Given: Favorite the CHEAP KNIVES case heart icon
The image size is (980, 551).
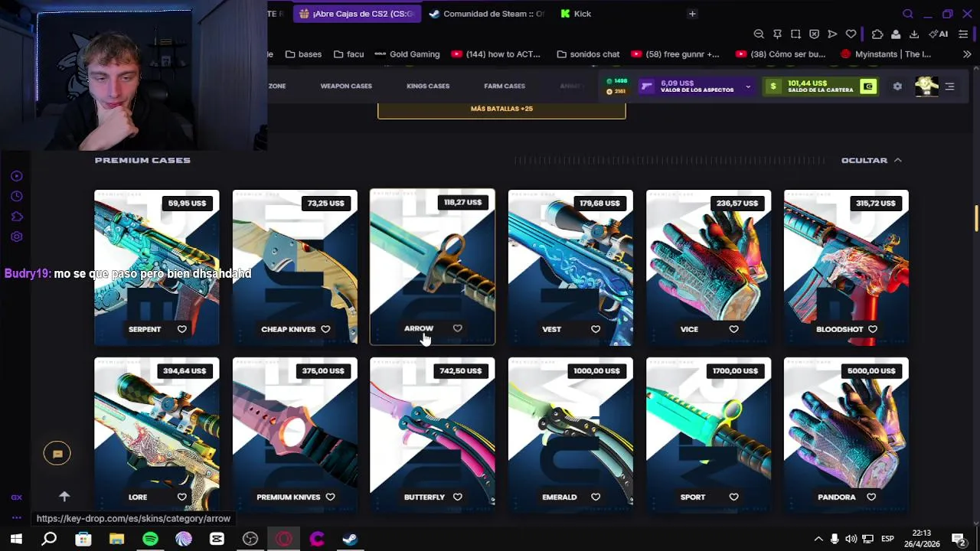Looking at the screenshot, I should (325, 329).
